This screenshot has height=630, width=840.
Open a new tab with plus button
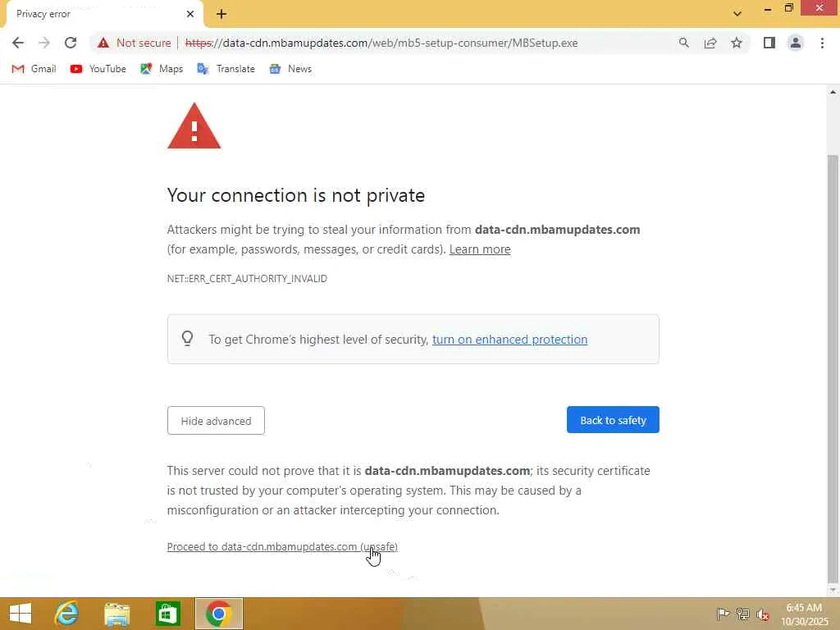click(221, 13)
